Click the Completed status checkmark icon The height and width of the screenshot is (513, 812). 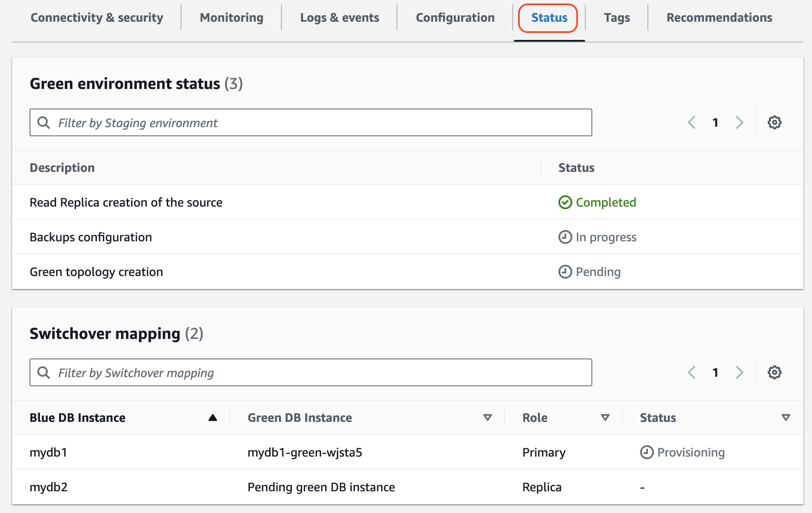point(565,202)
